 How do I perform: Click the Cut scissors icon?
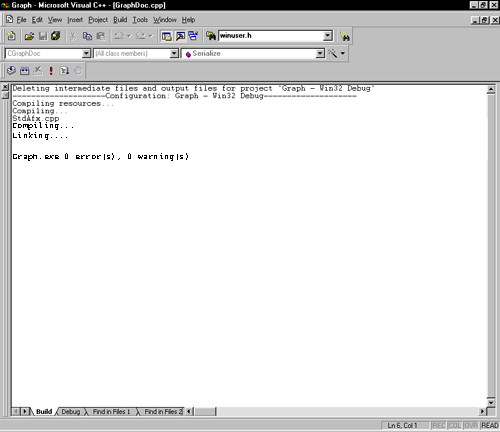click(73, 36)
